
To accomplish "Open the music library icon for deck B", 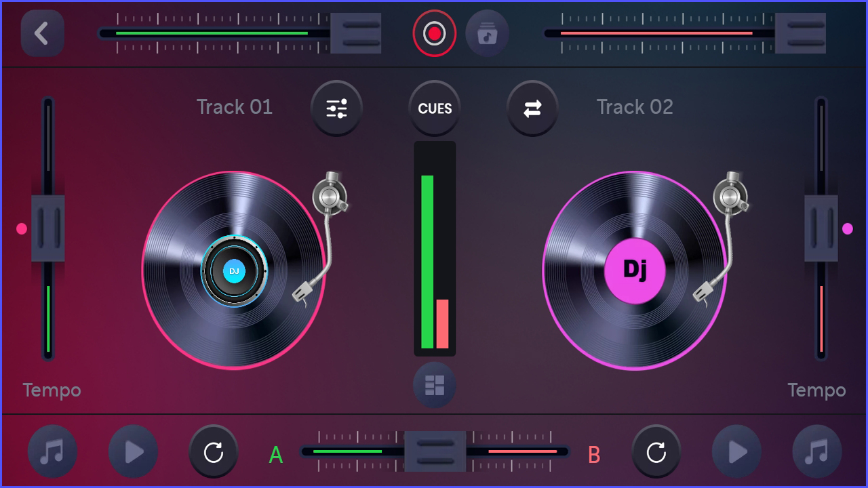I will (816, 451).
